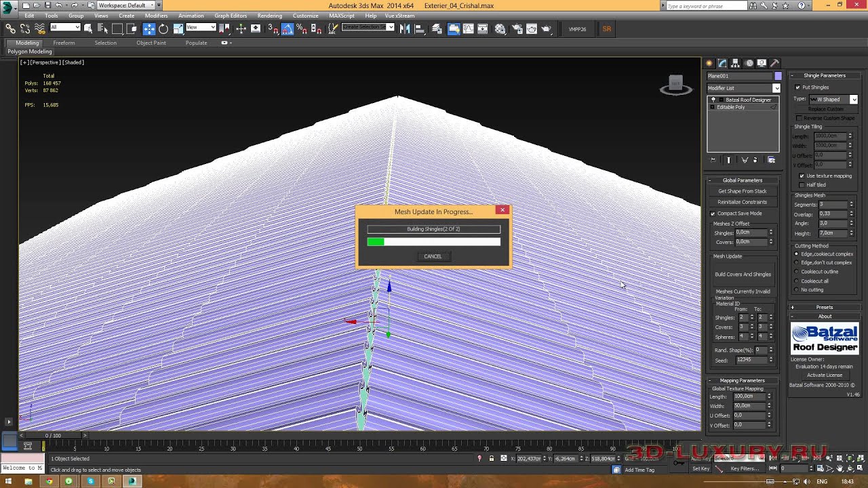Open the MAXScript menu
Viewport: 868px width, 488px height.
pyautogui.click(x=342, y=16)
